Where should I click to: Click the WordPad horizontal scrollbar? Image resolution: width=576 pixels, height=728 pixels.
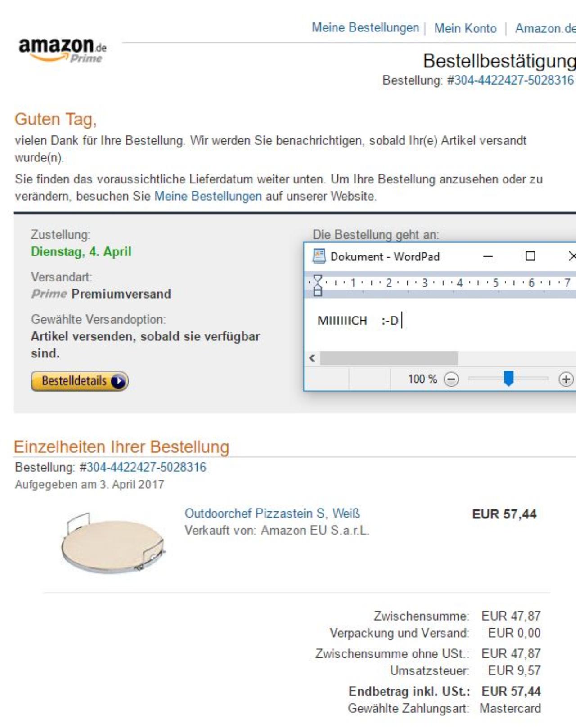tap(389, 358)
